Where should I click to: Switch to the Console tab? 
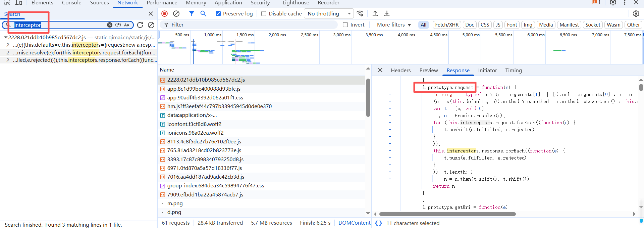click(71, 3)
